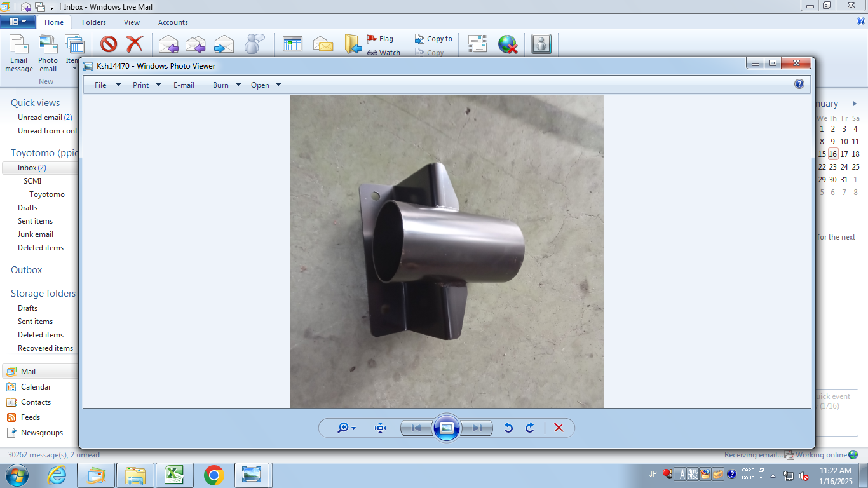Viewport: 868px width, 488px height.
Task: Switch to the Folders ribbon tab
Action: coord(94,22)
